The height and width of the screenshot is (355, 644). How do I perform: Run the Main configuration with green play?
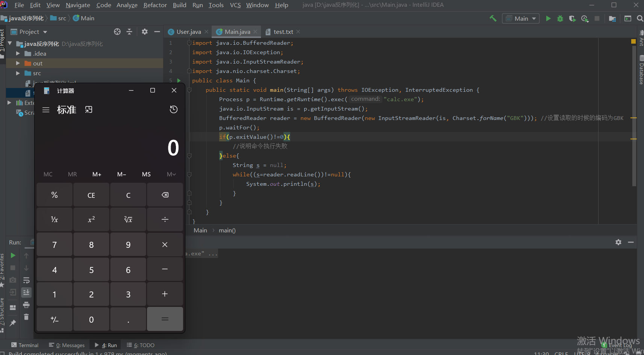[548, 18]
